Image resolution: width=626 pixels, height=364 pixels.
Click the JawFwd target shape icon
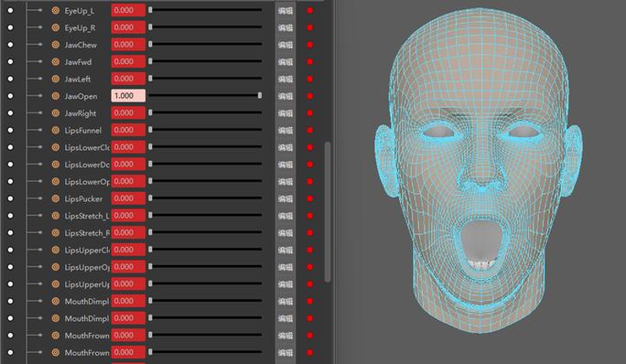56,62
